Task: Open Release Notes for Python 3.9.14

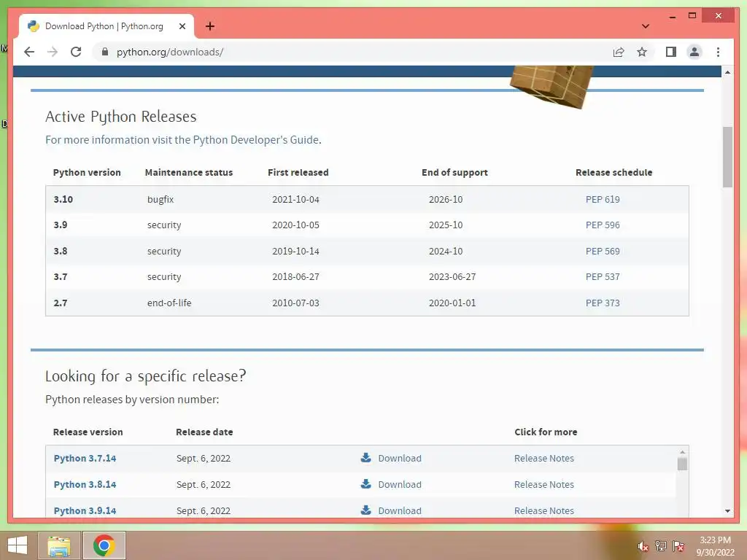Action: [x=544, y=510]
